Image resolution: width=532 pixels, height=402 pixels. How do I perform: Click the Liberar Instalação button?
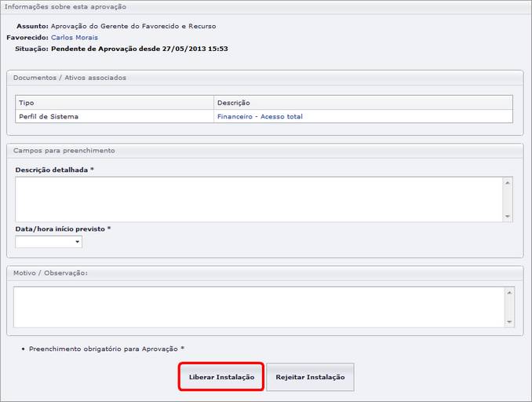(x=221, y=378)
